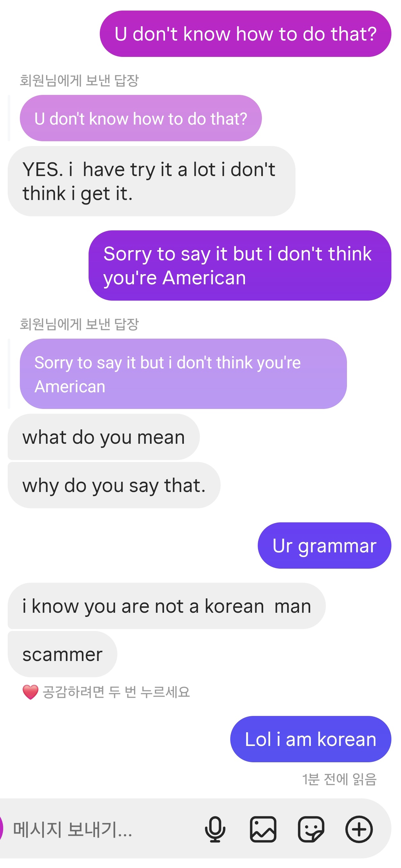Image resolution: width=401 pixels, height=868 pixels.
Task: Tap the microphone voice message icon
Action: 215,829
